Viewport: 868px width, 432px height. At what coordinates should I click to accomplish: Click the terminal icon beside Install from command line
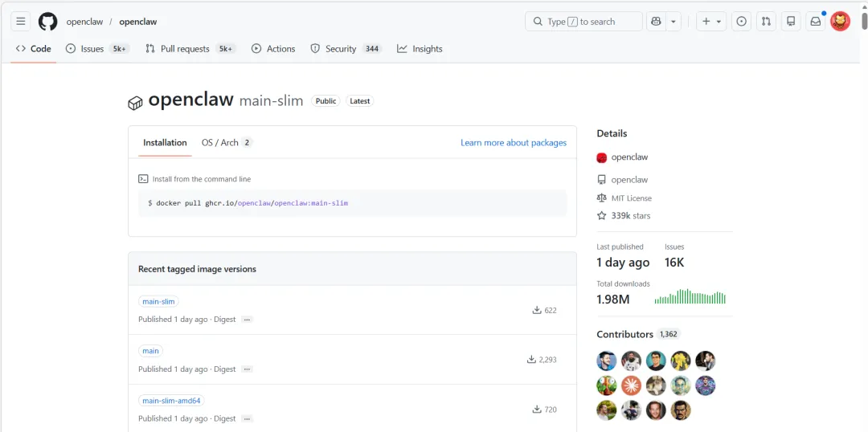pos(143,179)
